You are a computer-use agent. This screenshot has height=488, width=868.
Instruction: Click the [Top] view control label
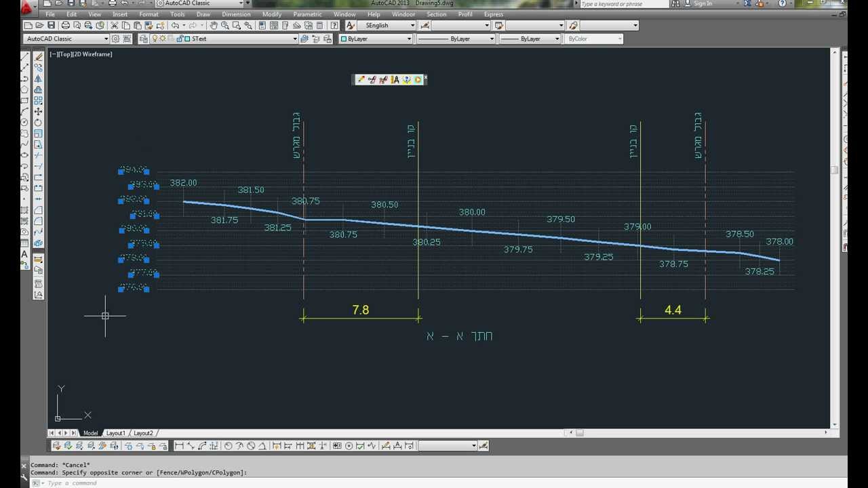pos(65,54)
